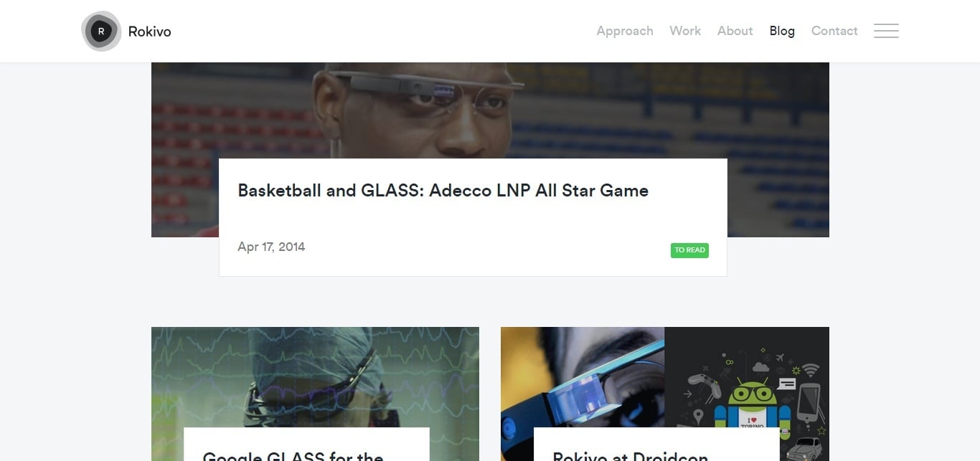Image resolution: width=980 pixels, height=461 pixels.
Task: Click the Apr 17, 2014 date
Action: point(271,247)
